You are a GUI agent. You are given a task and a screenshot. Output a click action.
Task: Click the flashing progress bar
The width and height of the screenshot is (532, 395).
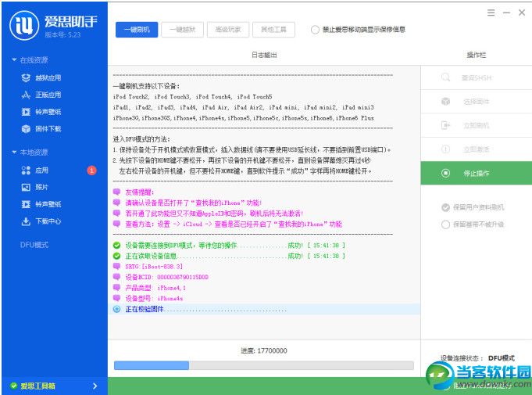click(x=264, y=365)
